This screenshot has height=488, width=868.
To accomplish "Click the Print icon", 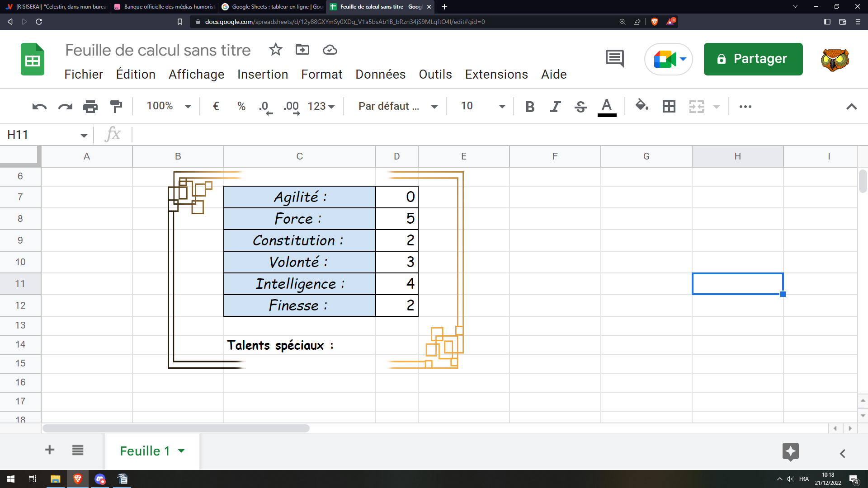I will coord(90,107).
